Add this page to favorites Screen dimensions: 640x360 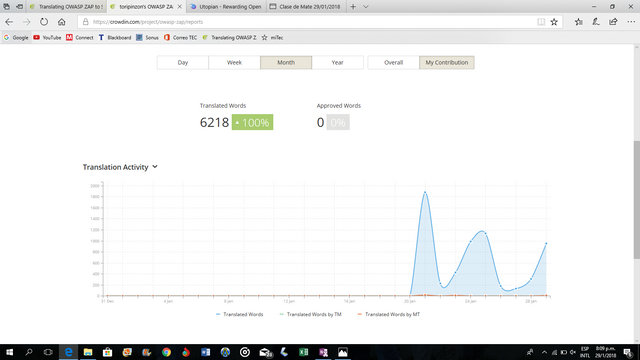(x=554, y=22)
